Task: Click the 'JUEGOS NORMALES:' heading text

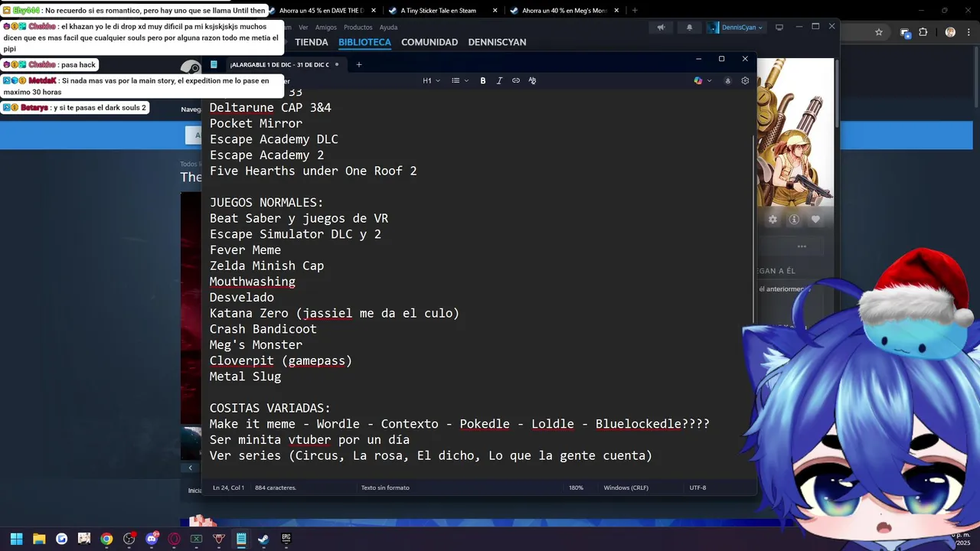Action: coord(266,202)
